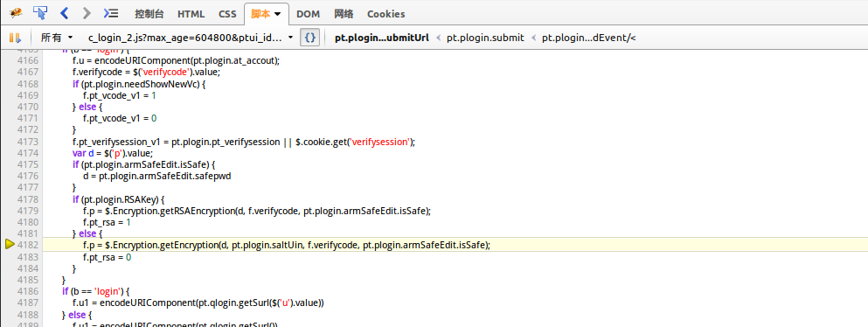
Task: Click the execution arrow at line 4182
Action: click(10, 244)
